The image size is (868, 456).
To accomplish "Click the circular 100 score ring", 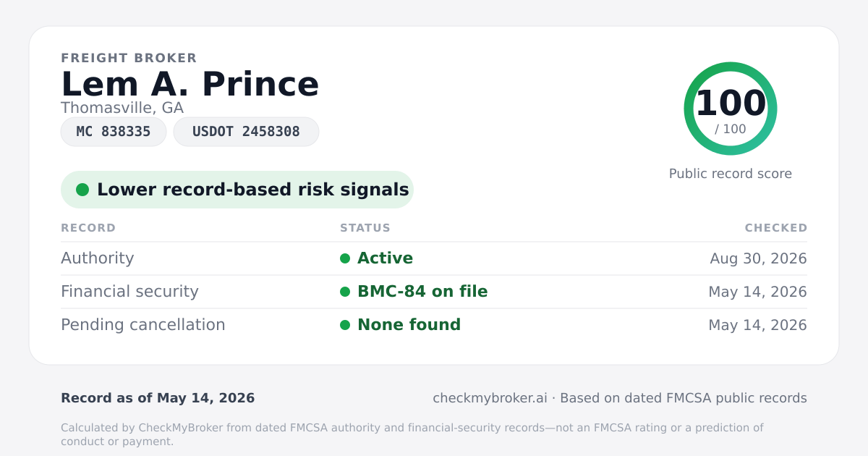I will [x=731, y=109].
